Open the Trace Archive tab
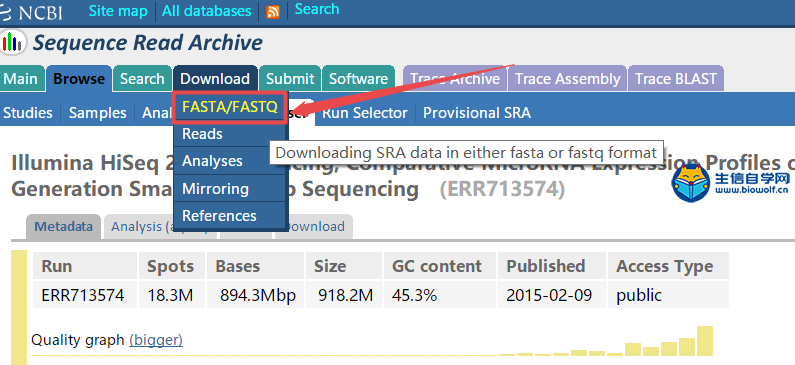 point(455,79)
